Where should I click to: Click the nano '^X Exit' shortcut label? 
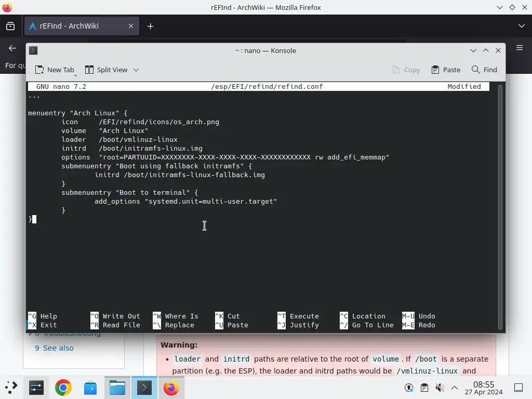(43, 325)
